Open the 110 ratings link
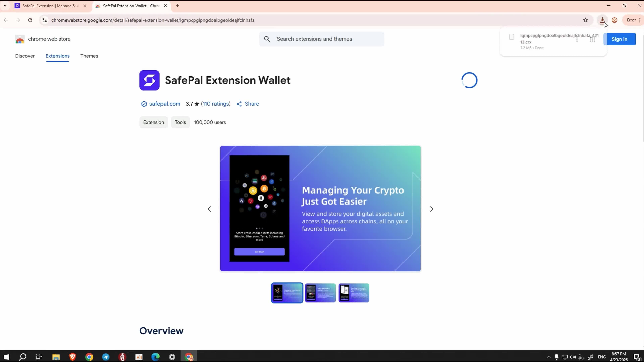The image size is (644, 362). coord(216,104)
